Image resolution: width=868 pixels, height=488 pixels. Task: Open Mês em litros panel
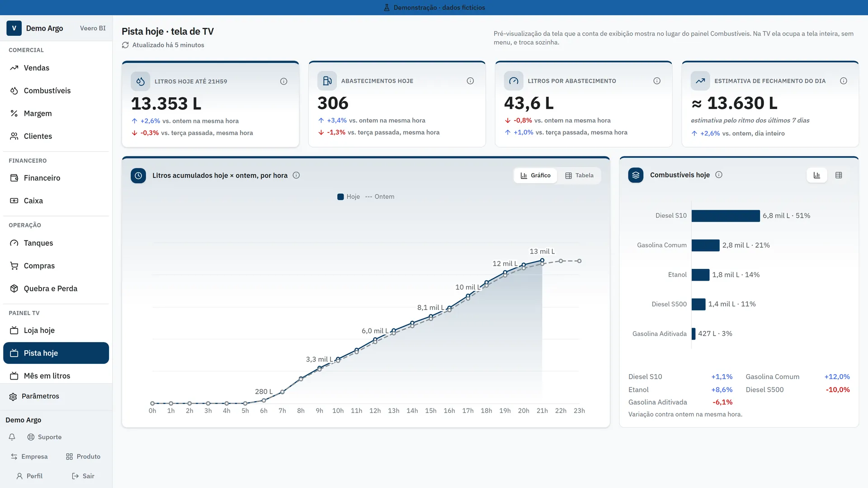tap(56, 376)
